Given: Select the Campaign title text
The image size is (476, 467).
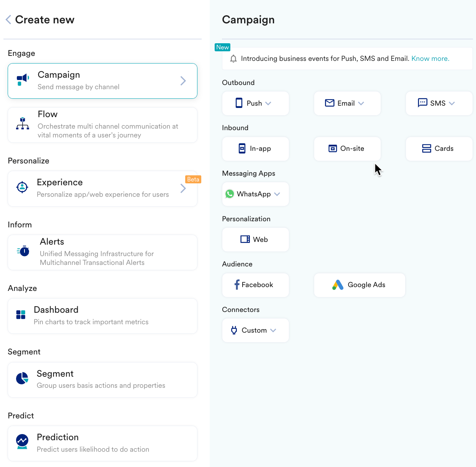Looking at the screenshot, I should (x=59, y=75).
